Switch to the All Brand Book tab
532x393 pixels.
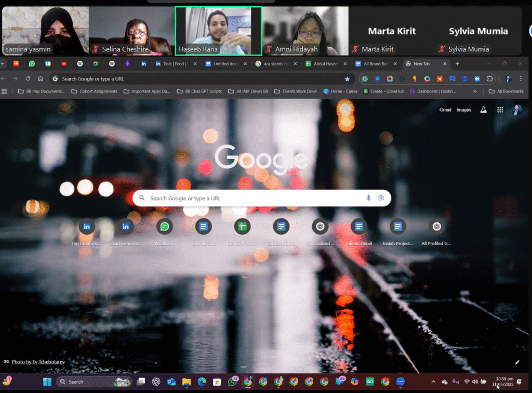373,64
